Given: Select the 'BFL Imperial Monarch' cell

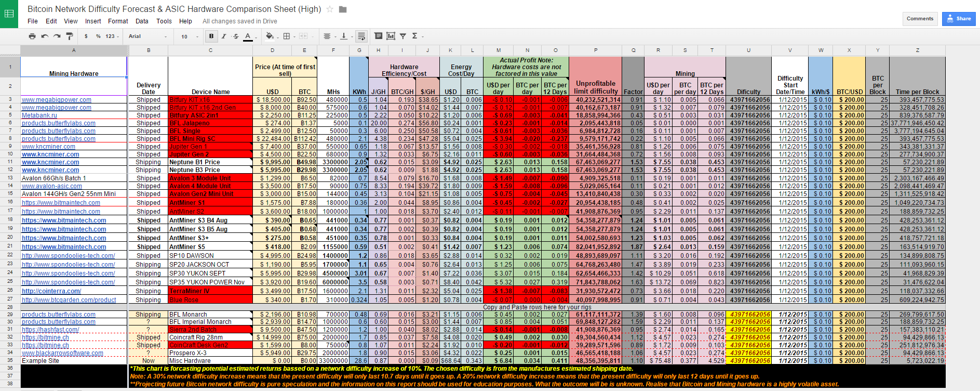Looking at the screenshot, I should click(x=210, y=322).
